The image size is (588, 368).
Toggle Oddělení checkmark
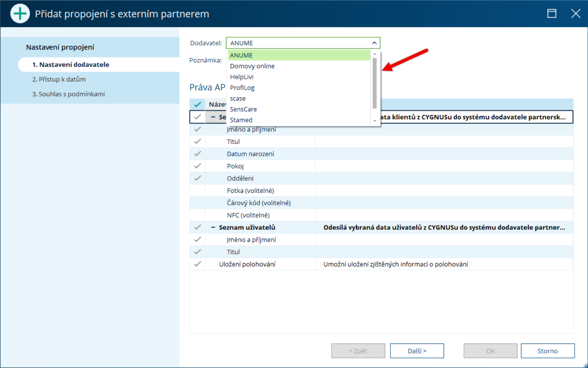click(197, 178)
